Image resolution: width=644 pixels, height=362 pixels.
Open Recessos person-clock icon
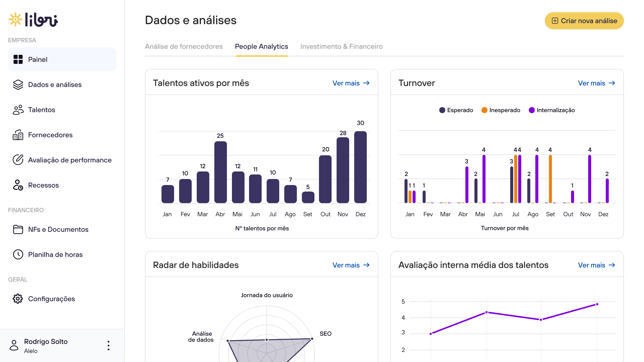click(x=18, y=185)
